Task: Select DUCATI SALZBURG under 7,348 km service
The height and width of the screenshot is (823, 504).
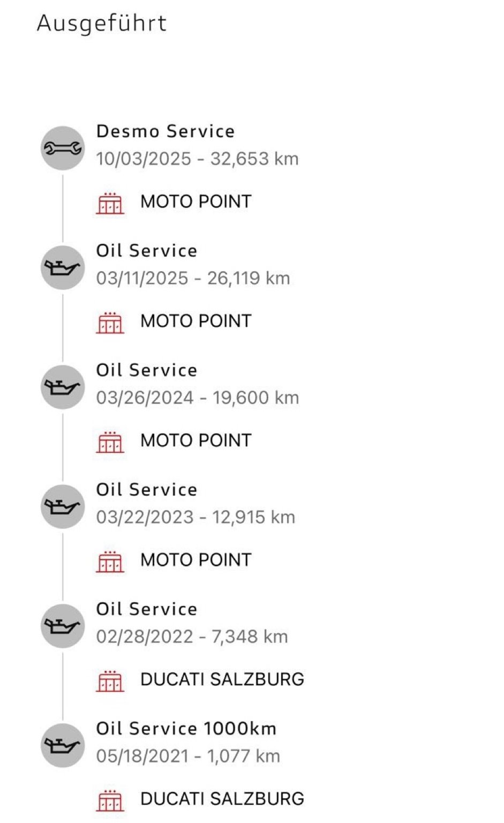Action: pyautogui.click(x=222, y=679)
